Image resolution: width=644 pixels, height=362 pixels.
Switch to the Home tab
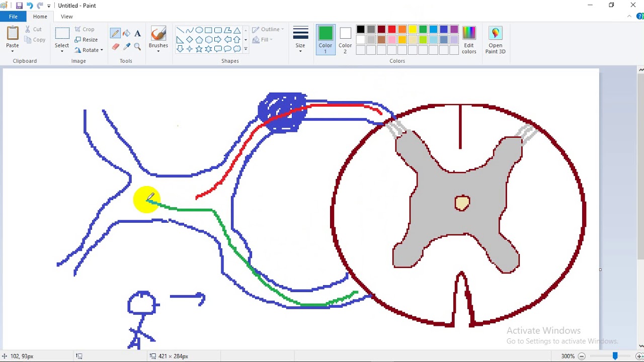(40, 17)
